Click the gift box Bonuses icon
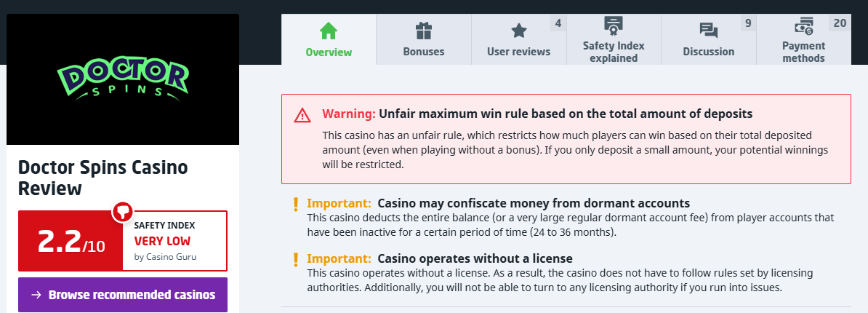Image resolution: width=868 pixels, height=313 pixels. (x=424, y=31)
